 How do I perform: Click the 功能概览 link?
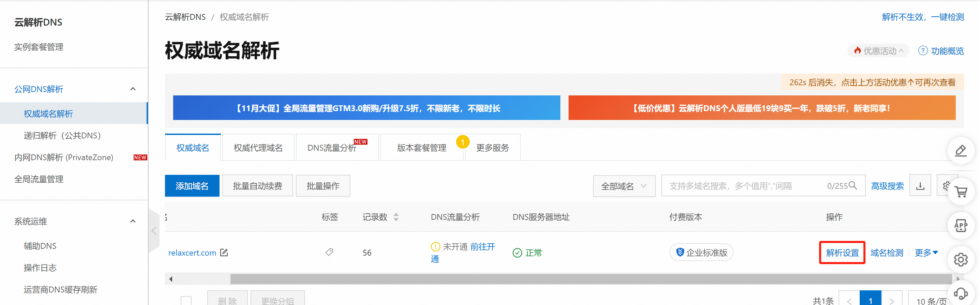[947, 51]
